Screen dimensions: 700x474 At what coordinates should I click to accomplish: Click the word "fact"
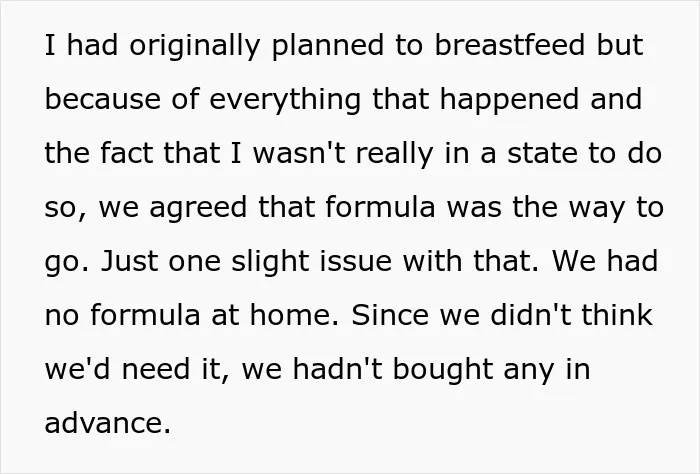pos(126,153)
